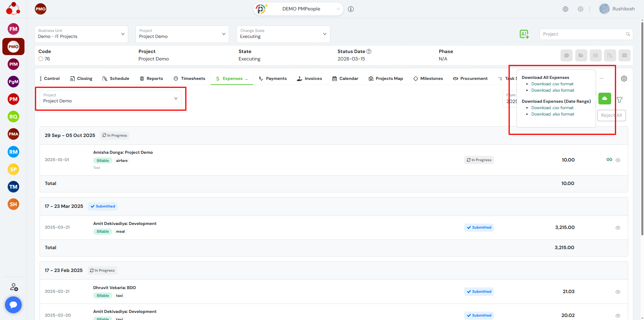The width and height of the screenshot is (644, 320).
Task: Download date range expenses in .xlsx format
Action: pos(552,114)
